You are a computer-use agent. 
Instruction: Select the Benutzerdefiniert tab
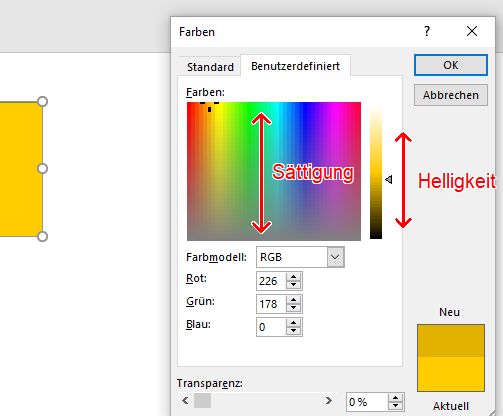pyautogui.click(x=295, y=66)
